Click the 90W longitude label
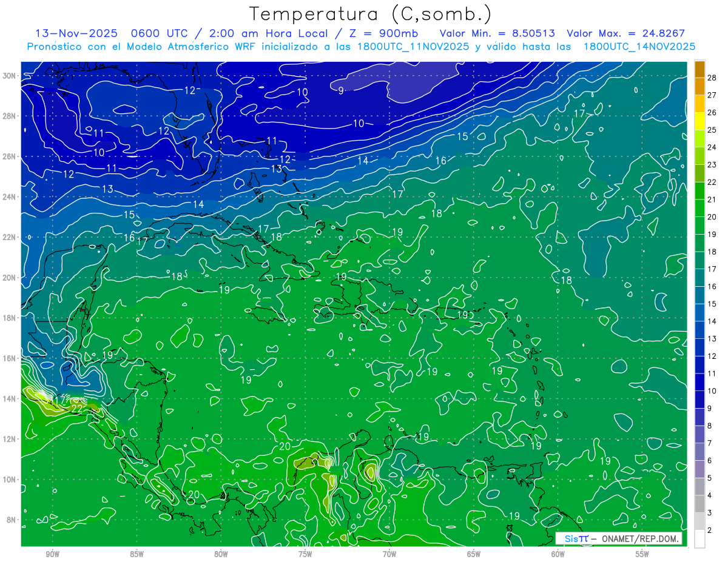Screen dimensions: 728x562 pyautogui.click(x=52, y=554)
